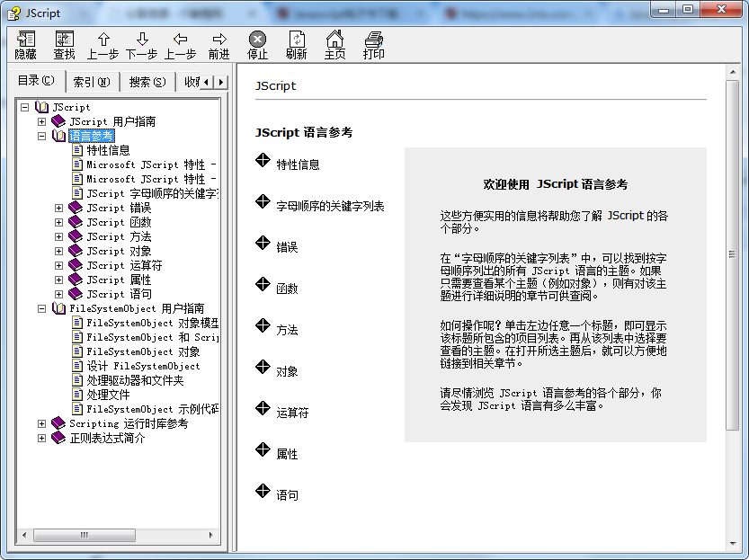This screenshot has width=749, height=560.
Task: Open the 运算符 link in the content pane
Action: 292,413
